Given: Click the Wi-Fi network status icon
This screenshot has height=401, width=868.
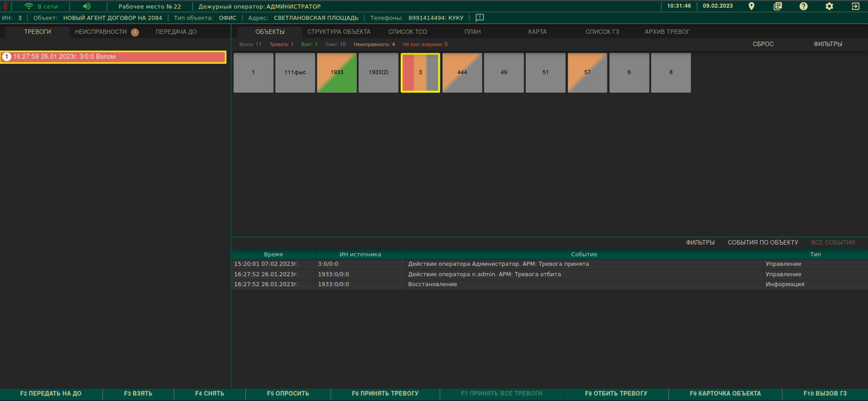Looking at the screenshot, I should coord(29,6).
